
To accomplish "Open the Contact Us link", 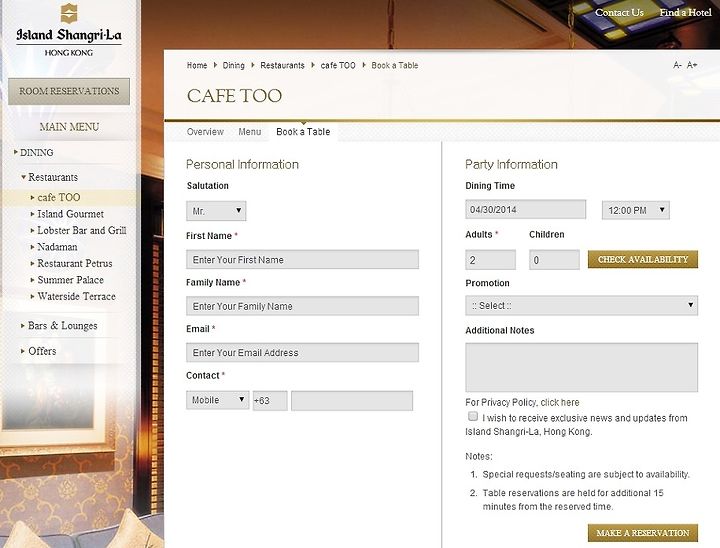I will [x=619, y=12].
